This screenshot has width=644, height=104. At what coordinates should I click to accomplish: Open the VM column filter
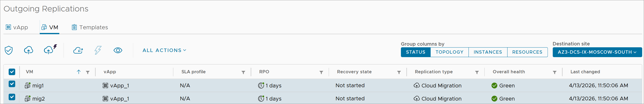pyautogui.click(x=88, y=72)
